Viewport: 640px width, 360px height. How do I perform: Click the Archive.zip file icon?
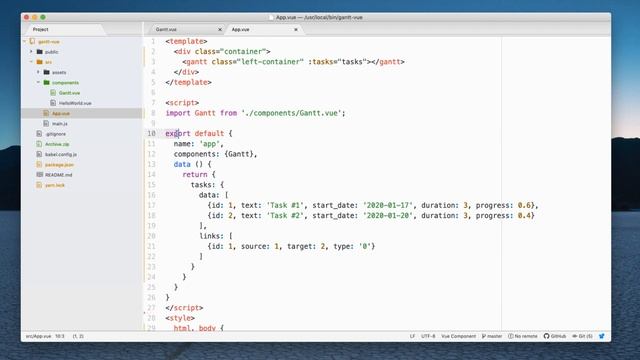(x=39, y=144)
